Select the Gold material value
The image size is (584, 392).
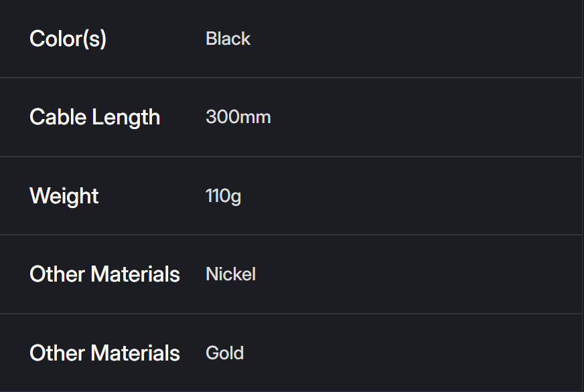tap(224, 353)
